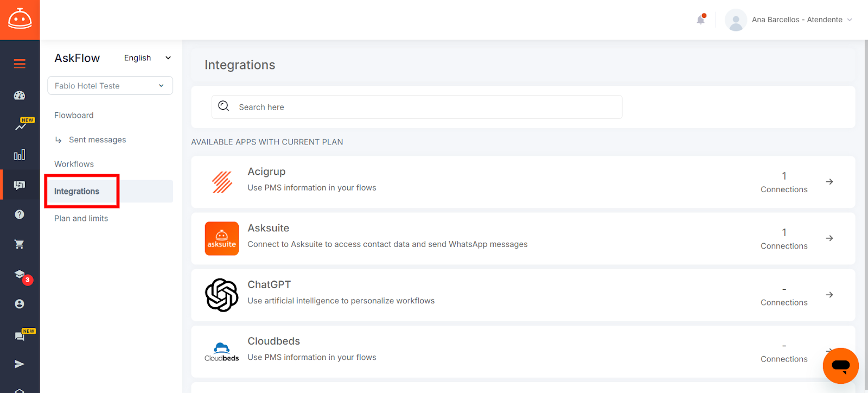Click the ChatGPT logo

(222, 295)
